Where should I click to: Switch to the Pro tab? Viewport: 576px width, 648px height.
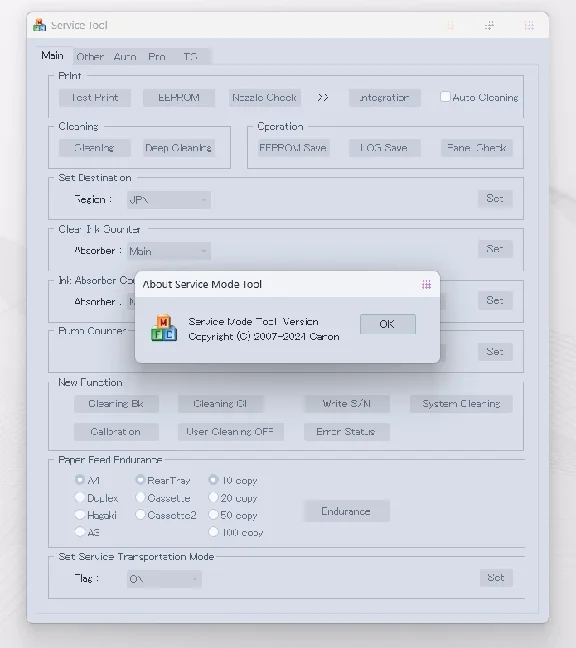pyautogui.click(x=157, y=57)
